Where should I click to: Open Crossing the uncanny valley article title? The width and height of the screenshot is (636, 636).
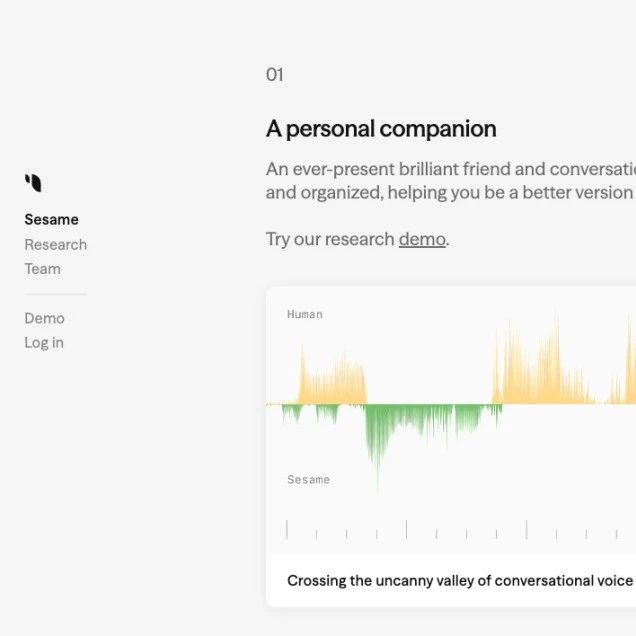coord(459,580)
